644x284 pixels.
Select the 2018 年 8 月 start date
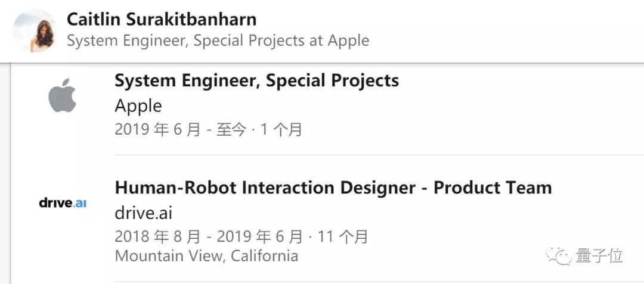coord(157,236)
